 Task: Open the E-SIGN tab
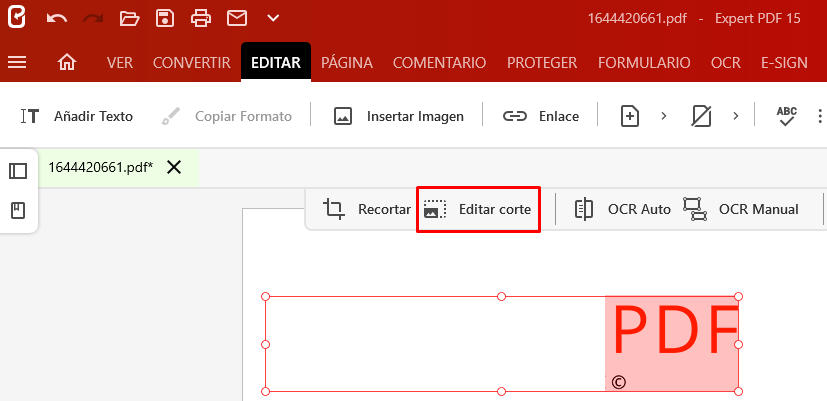click(x=784, y=63)
